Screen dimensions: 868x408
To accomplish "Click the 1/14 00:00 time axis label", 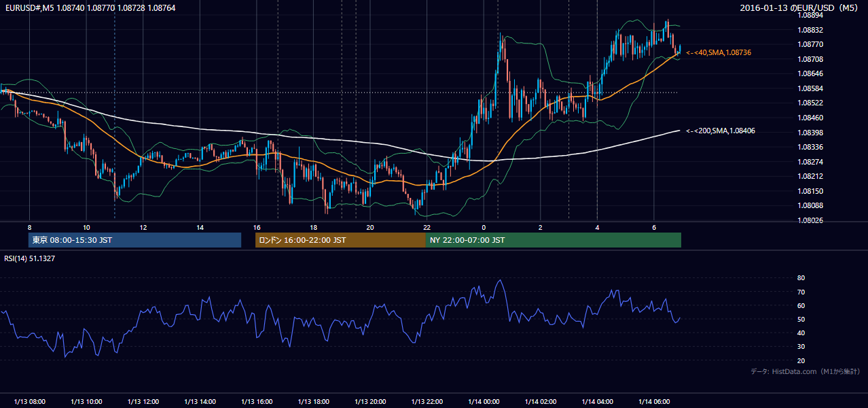I will click(x=484, y=402).
